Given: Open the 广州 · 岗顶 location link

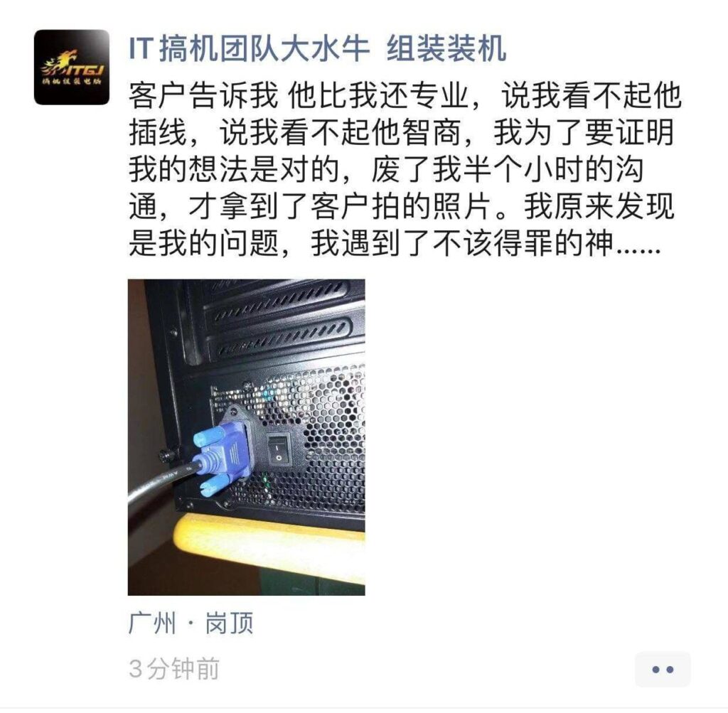Looking at the screenshot, I should pyautogui.click(x=191, y=623).
